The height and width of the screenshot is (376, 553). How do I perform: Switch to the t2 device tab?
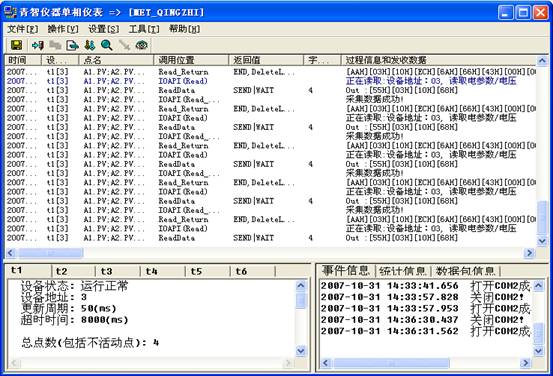(x=73, y=271)
